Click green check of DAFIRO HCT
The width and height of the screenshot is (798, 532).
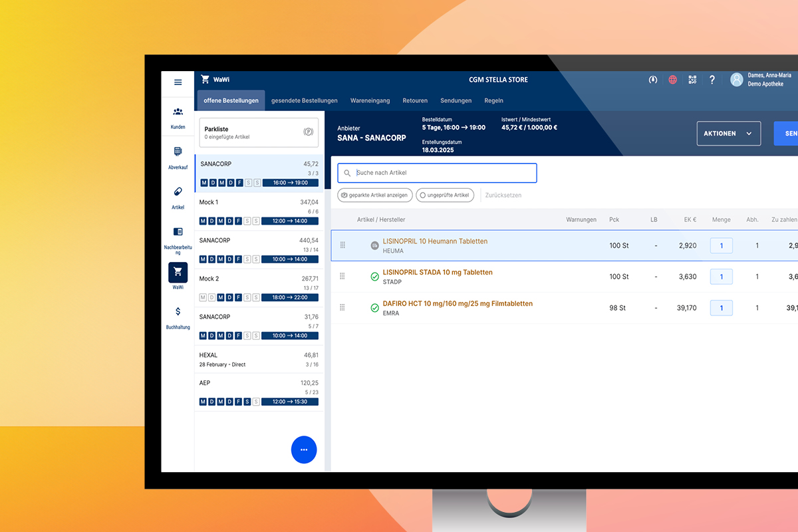tap(374, 308)
